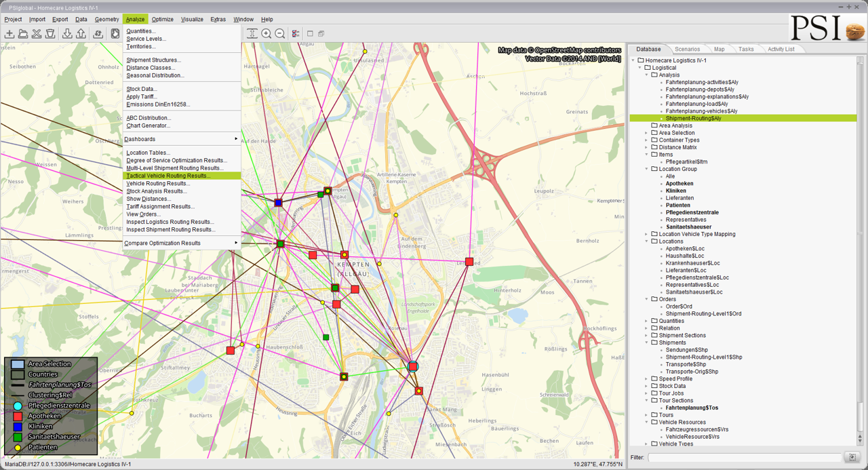Viewport: 868px width, 470px height.
Task: Click the red Apotheken marker near Leupolz road
Action: 469,262
